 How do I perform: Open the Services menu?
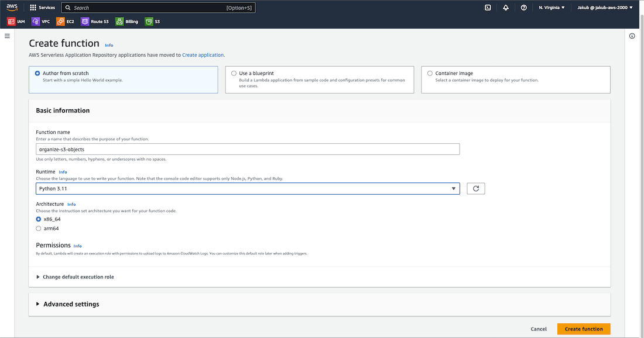pos(42,8)
